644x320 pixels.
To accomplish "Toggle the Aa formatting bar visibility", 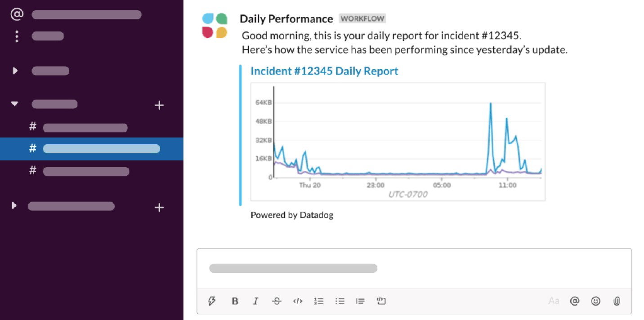I will pyautogui.click(x=554, y=301).
